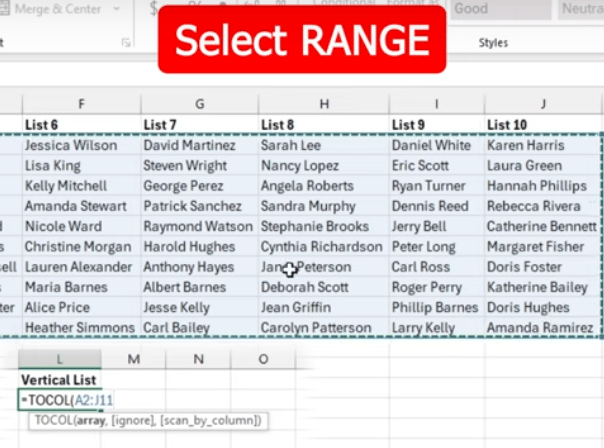604x448 pixels.
Task: Select the Cynthia Richardson cell
Action: click(x=323, y=247)
